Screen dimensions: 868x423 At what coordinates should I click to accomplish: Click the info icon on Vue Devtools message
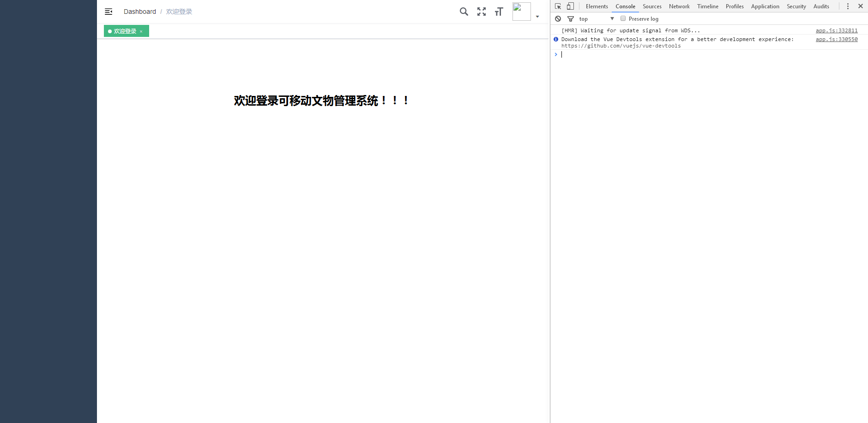coord(555,39)
